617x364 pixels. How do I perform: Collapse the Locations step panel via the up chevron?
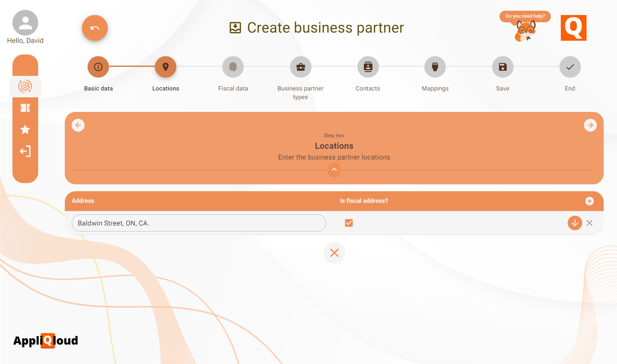(x=334, y=170)
